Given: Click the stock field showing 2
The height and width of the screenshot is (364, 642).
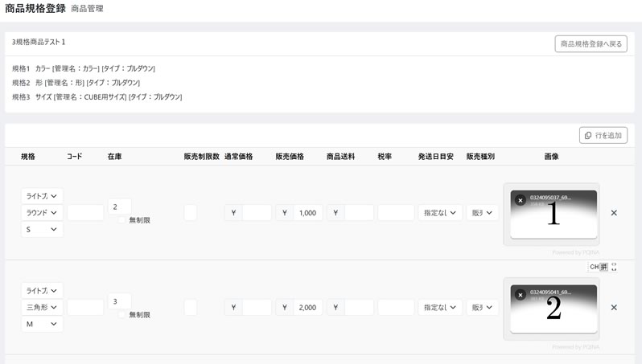Looking at the screenshot, I should point(120,207).
